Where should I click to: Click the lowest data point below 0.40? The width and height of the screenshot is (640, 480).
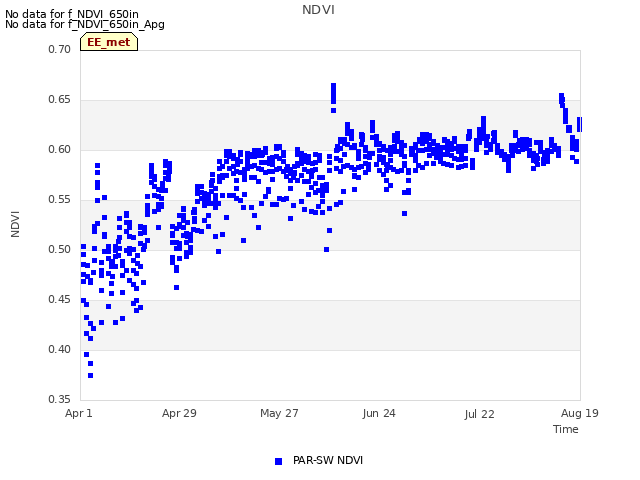pos(91,376)
